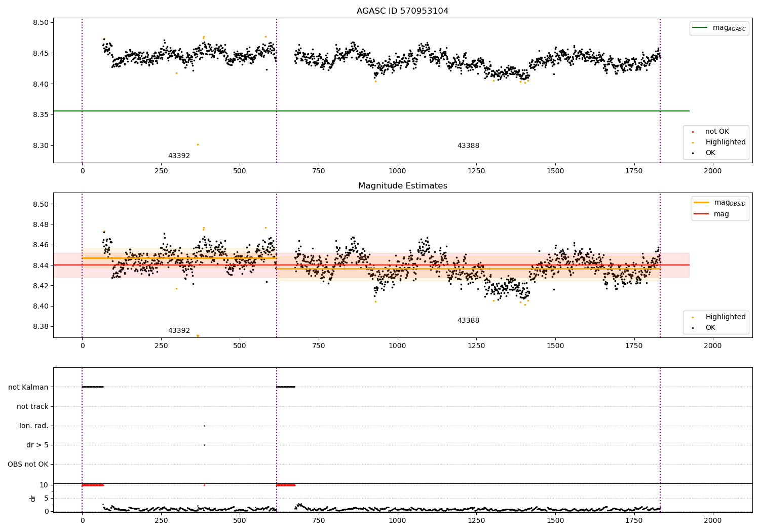Viewport: 760px width, 532px height.
Task: Click the 'not Kalman' row label
Action: coord(28,387)
